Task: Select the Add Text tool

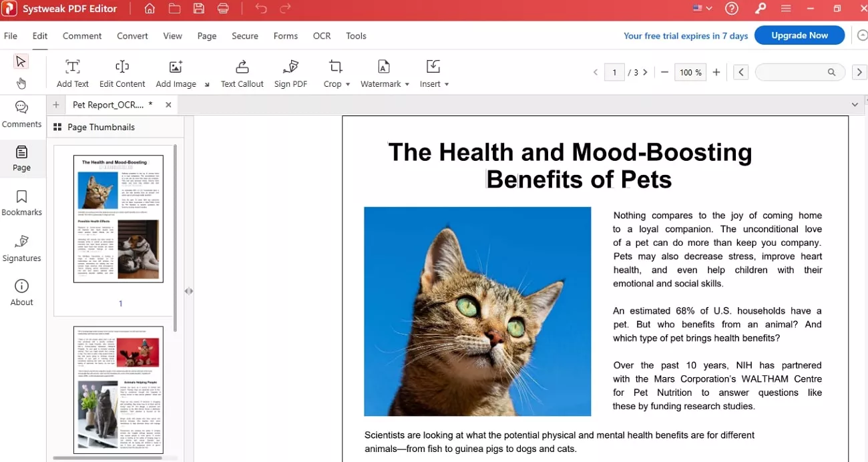Action: pos(72,73)
